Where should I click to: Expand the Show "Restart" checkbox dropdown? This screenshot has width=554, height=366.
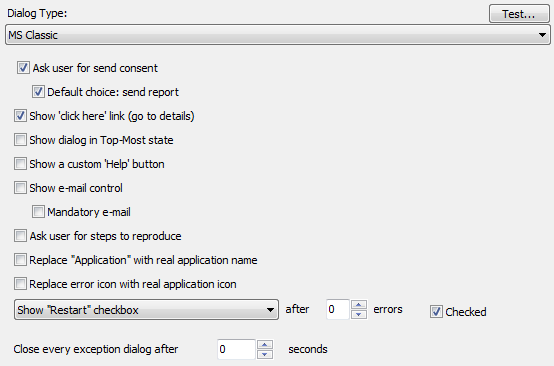(146, 310)
